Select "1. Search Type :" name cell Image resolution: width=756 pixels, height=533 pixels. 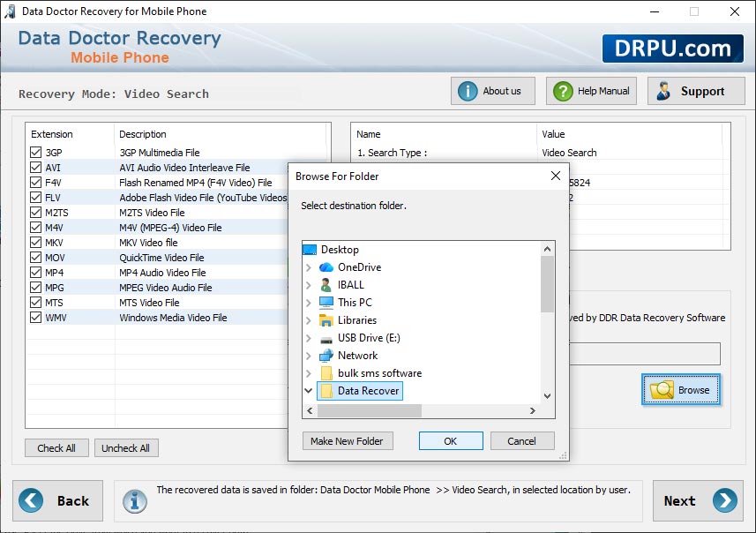click(x=392, y=153)
